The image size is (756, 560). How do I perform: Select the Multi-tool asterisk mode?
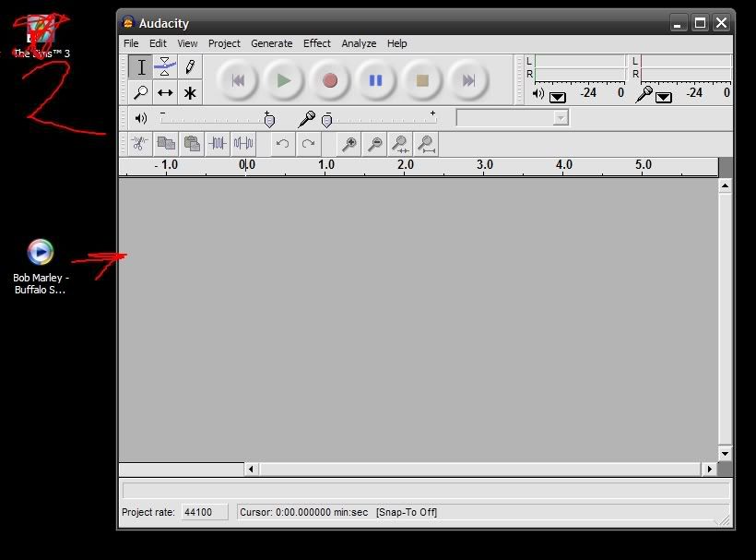pos(190,92)
